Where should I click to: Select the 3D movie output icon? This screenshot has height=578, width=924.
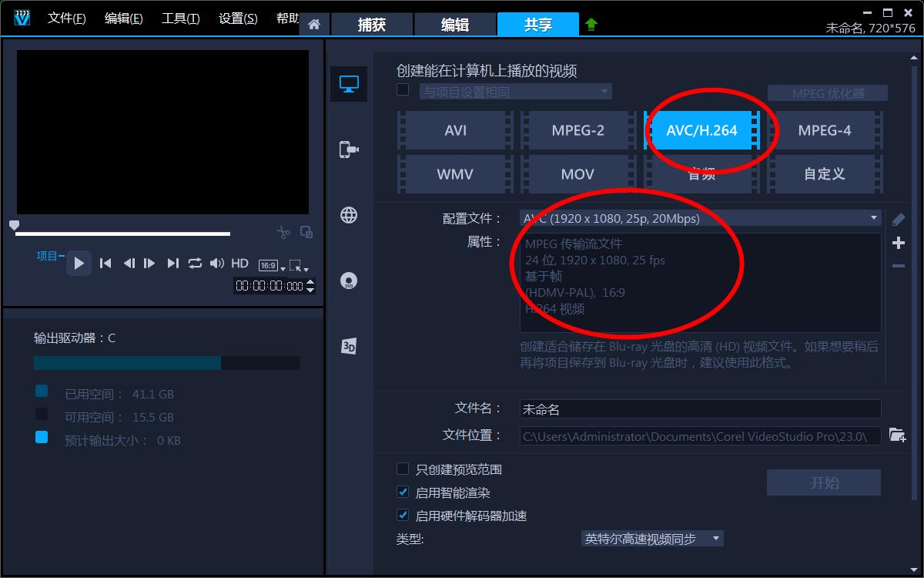tap(349, 346)
